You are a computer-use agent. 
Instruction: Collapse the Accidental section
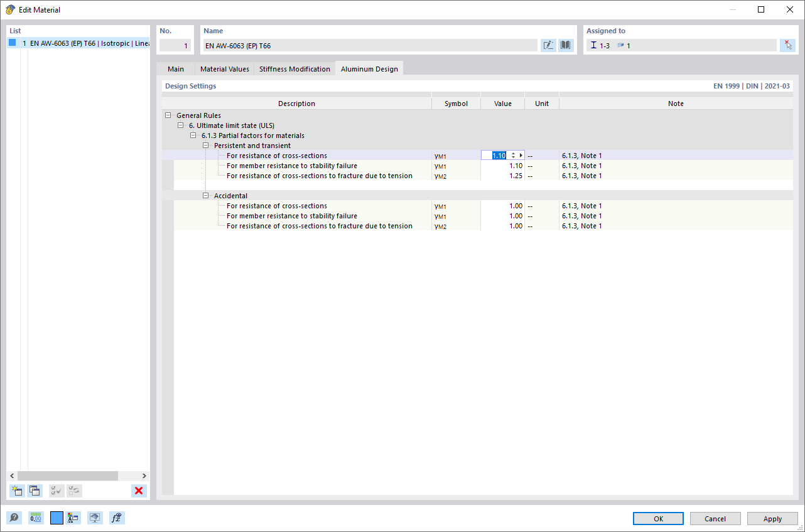pyautogui.click(x=206, y=195)
